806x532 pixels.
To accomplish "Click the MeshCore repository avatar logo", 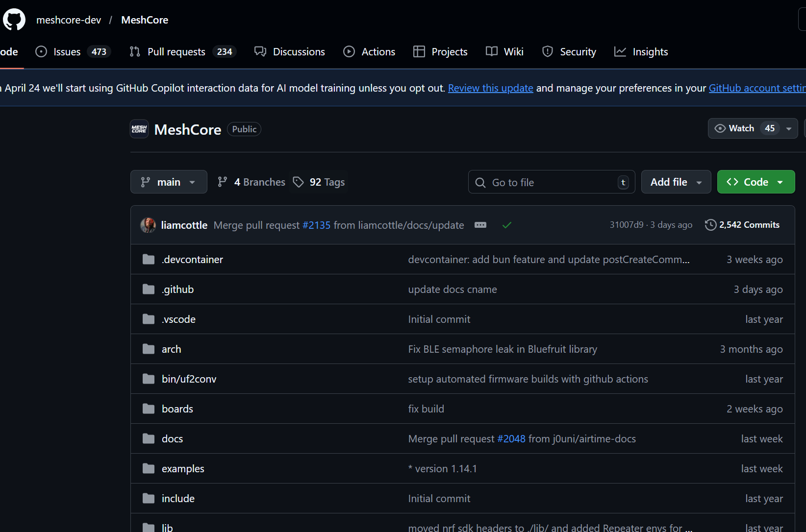I will (x=139, y=129).
